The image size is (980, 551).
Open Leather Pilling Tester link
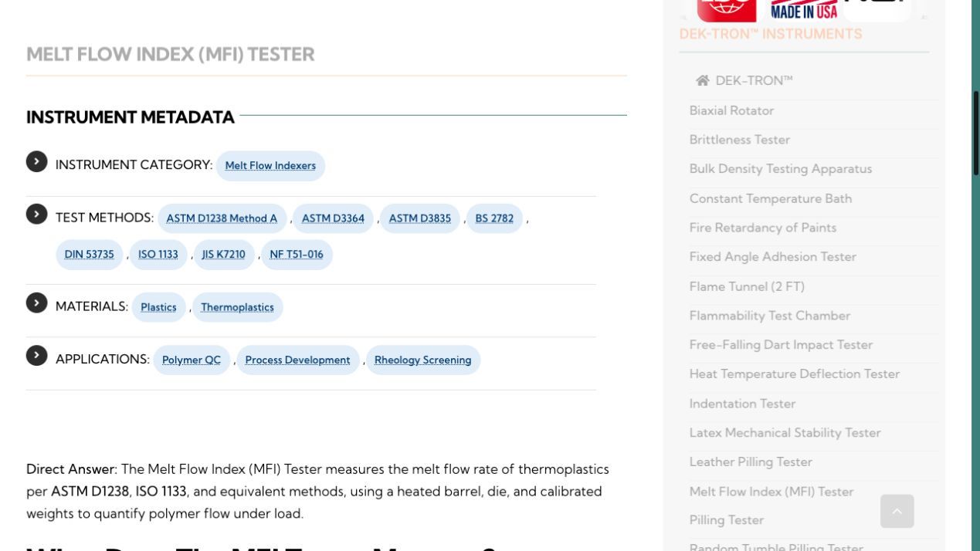pyautogui.click(x=751, y=462)
